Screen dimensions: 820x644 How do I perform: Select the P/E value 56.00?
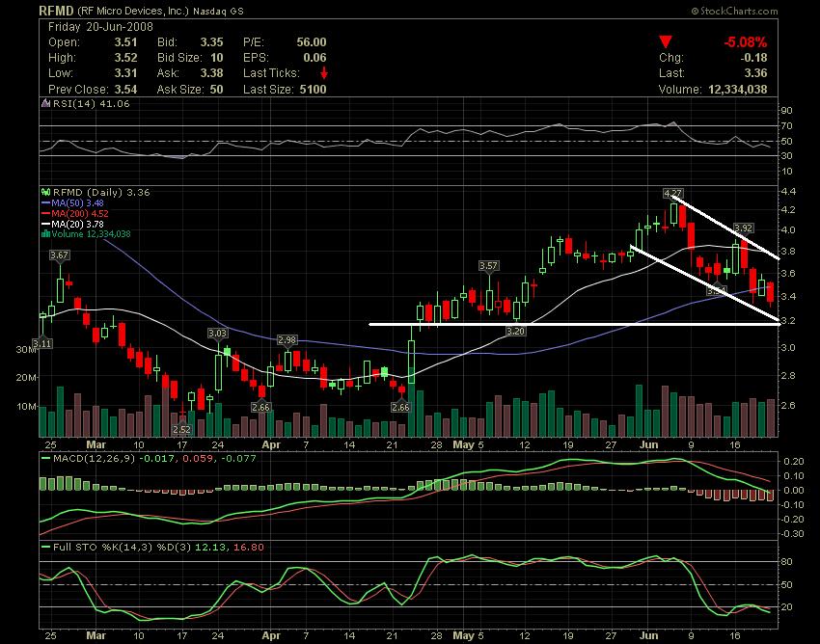[x=312, y=42]
